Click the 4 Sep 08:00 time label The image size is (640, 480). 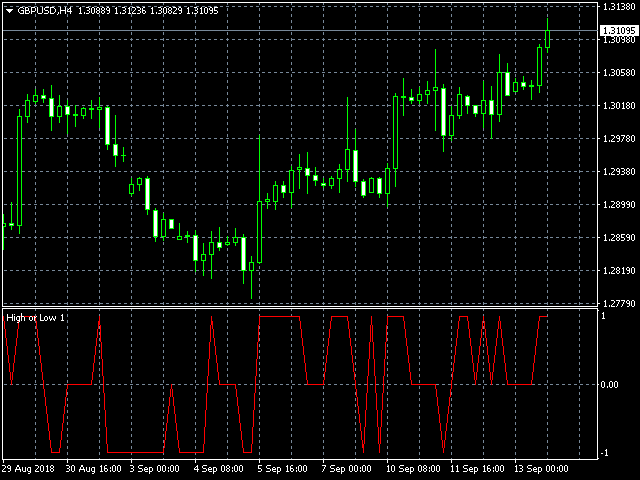click(x=219, y=469)
